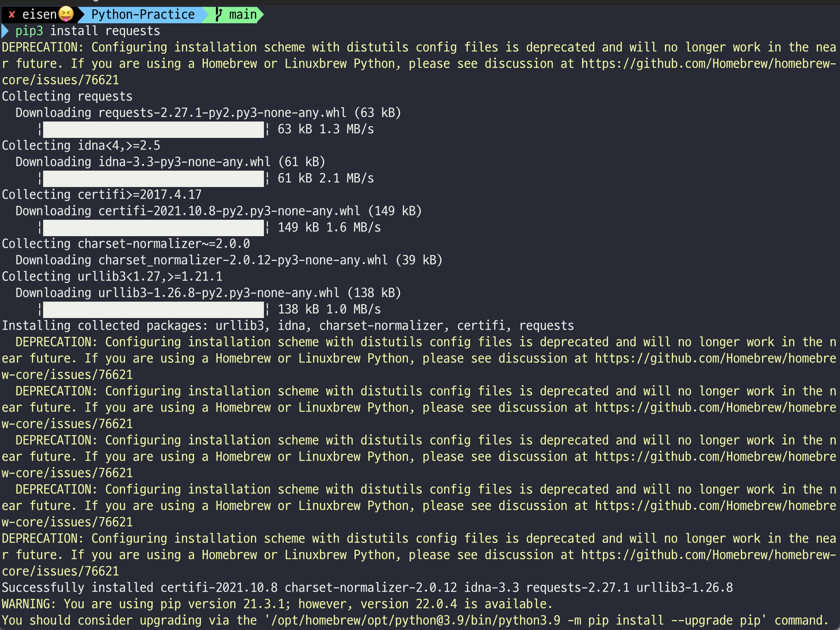The image size is (840, 630).
Task: Select the main branch prompt segment
Action: tap(242, 15)
